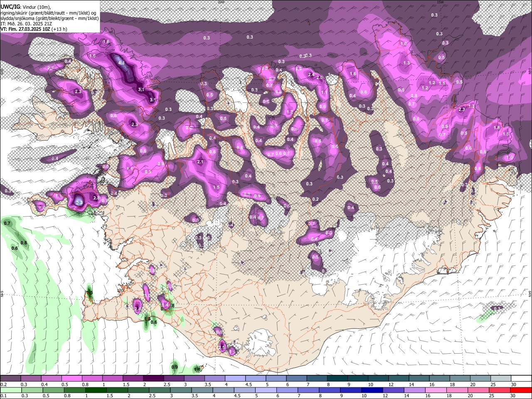The image size is (532, 399).
Task: Click the "0.1" rain legend label
Action: point(3,396)
